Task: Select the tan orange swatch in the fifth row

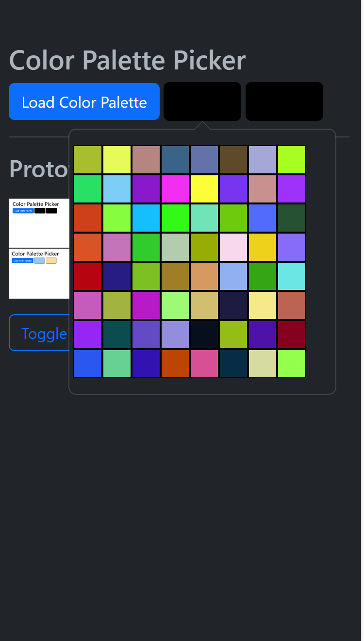Action: (204, 276)
